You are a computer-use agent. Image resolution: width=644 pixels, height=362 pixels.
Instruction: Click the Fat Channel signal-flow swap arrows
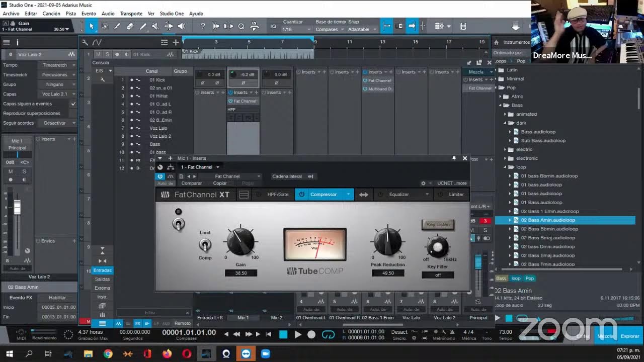click(363, 195)
